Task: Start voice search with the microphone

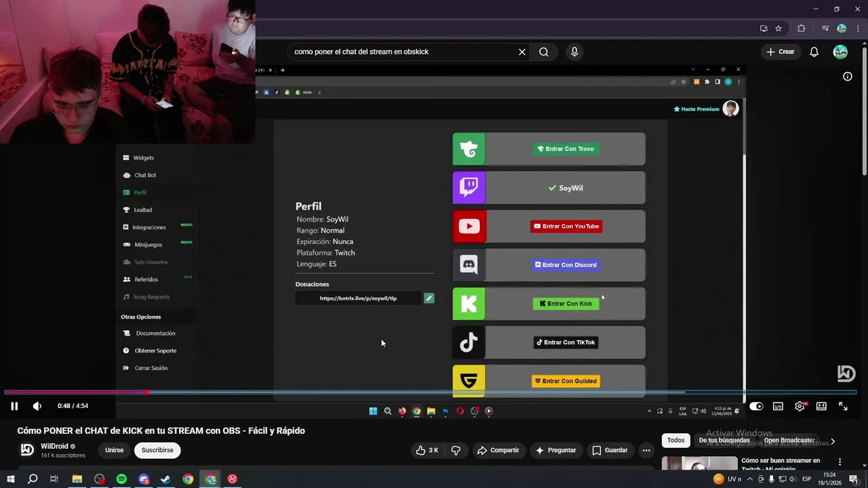Action: 574,52
